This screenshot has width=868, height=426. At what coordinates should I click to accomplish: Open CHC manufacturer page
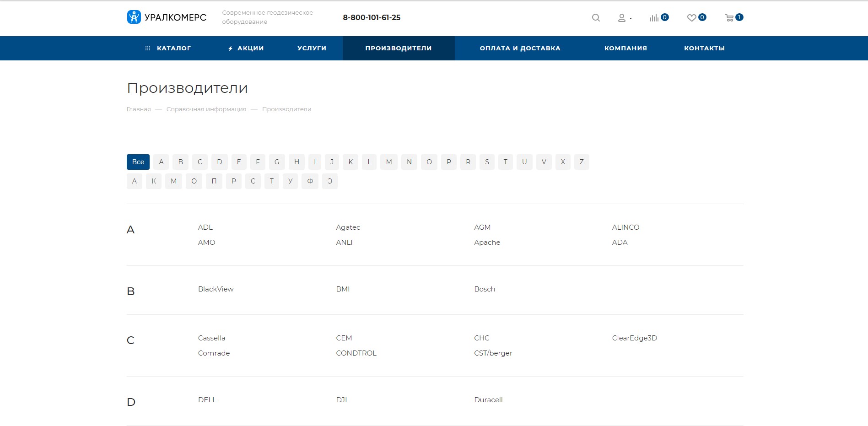[482, 338]
